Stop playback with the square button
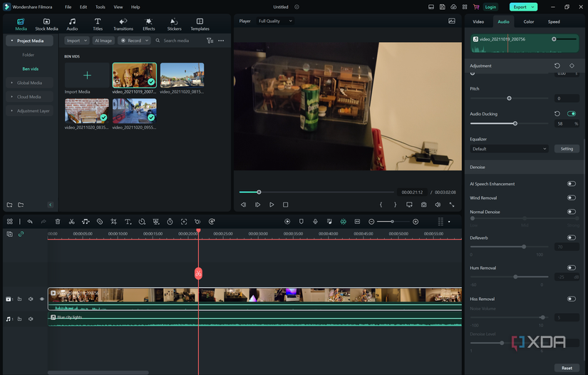This screenshot has width=588, height=375. click(x=285, y=205)
